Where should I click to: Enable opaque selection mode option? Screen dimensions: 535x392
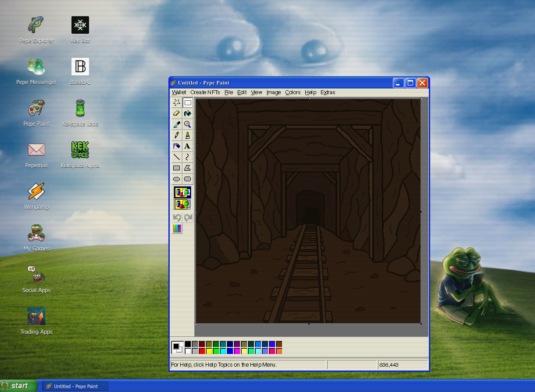coord(182,192)
